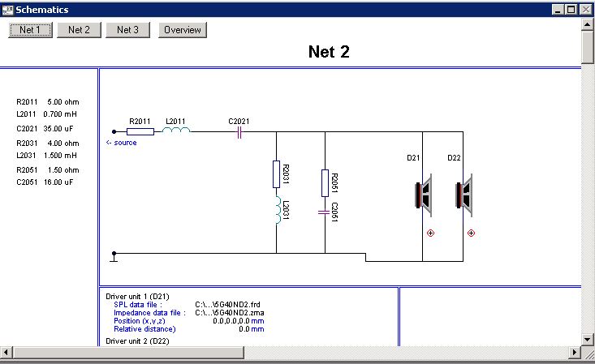The image size is (595, 364).
Task: Click the polarity plus marker below D22
Action: 471,233
